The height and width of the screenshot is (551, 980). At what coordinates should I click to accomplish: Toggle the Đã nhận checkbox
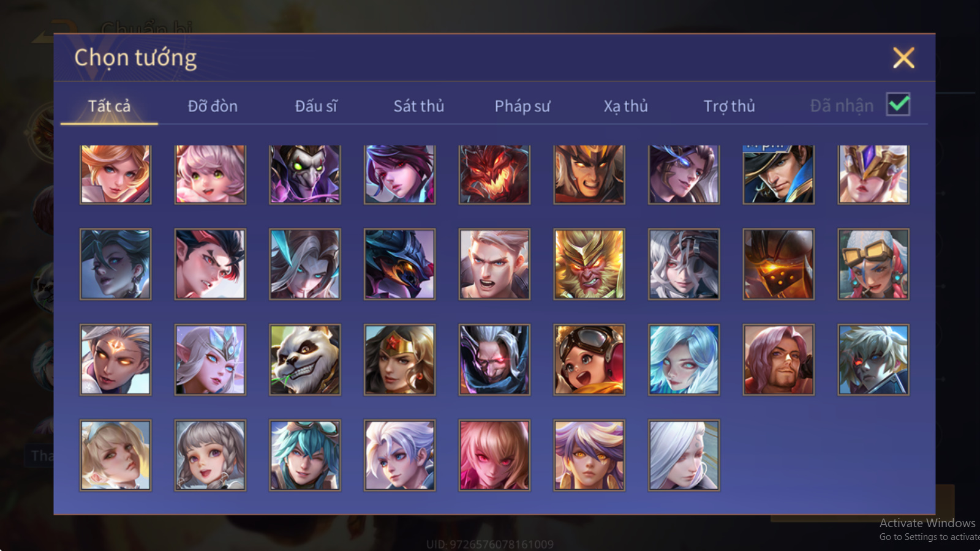pos(899,105)
